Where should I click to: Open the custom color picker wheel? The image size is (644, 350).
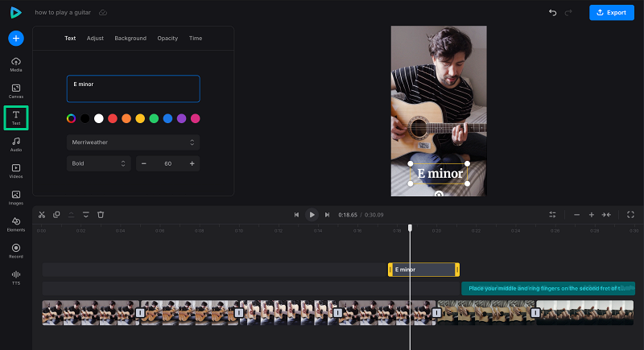click(x=71, y=118)
